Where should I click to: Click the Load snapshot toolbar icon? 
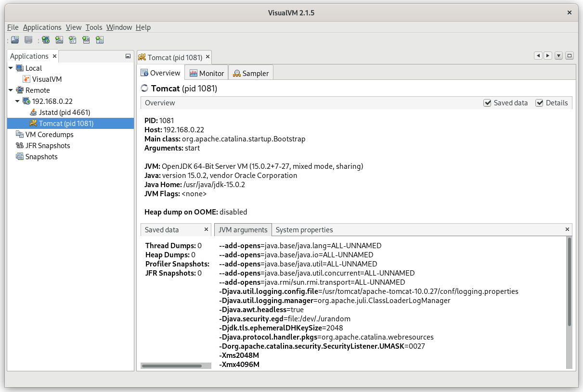(x=15, y=40)
